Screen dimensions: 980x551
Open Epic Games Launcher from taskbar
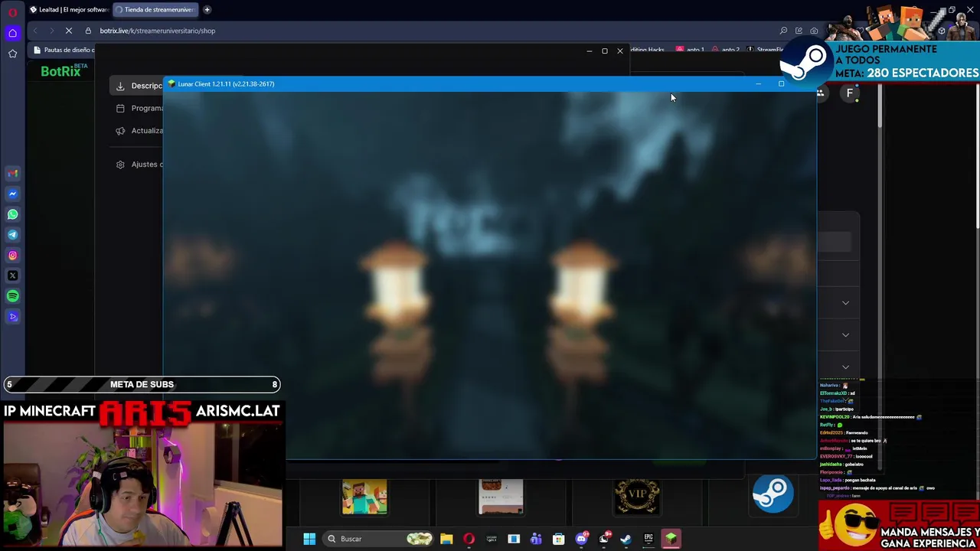tap(648, 539)
